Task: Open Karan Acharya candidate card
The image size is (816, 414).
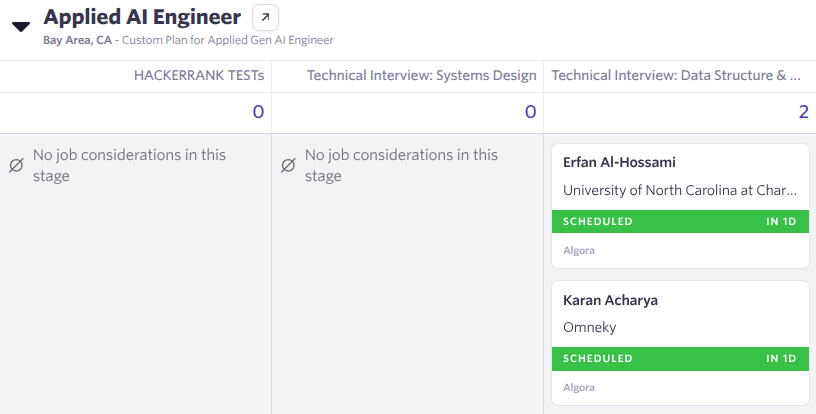Action: click(610, 300)
